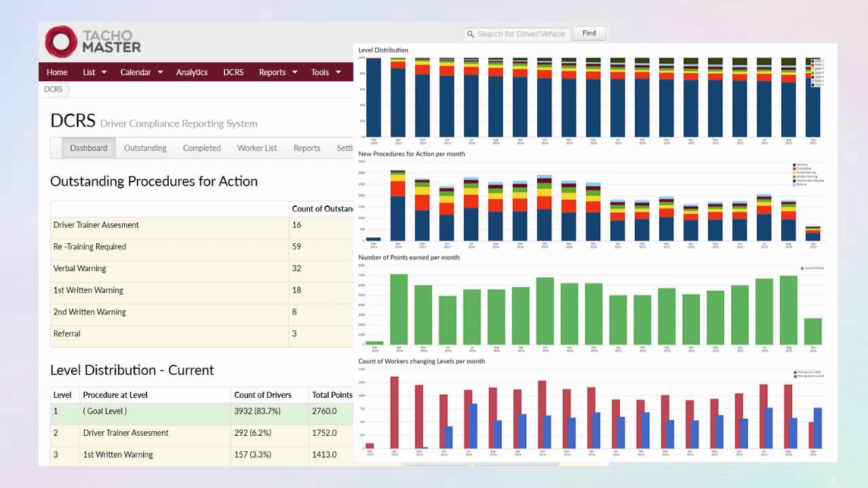Click the Count of Points legend swatch
Image resolution: width=868 pixels, height=488 pixels.
coord(802,268)
